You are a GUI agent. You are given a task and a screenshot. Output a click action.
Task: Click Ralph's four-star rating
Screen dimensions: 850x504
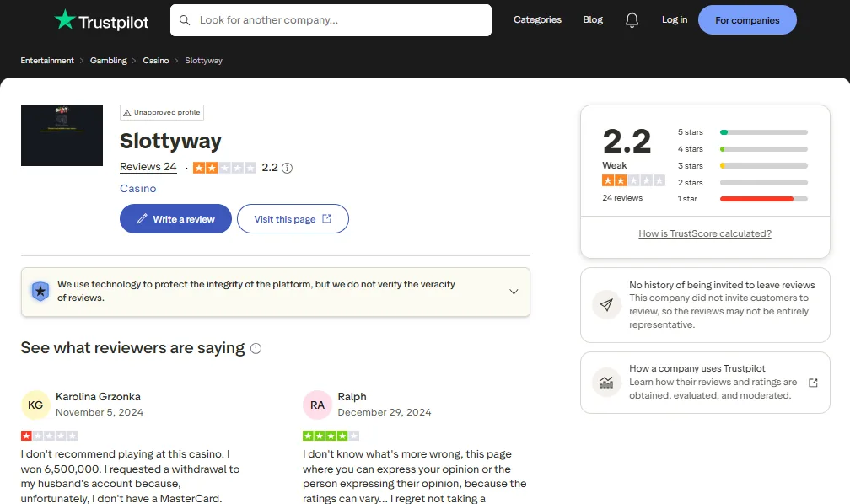click(x=331, y=436)
